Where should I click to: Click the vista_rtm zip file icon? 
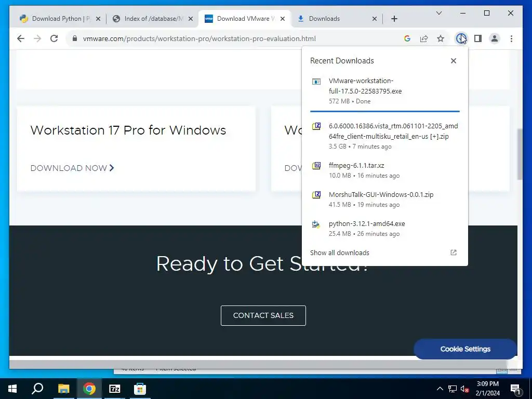(x=316, y=127)
